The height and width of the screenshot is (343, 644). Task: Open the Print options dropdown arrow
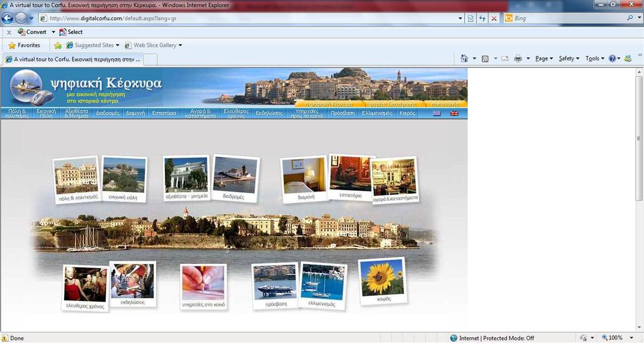[528, 58]
